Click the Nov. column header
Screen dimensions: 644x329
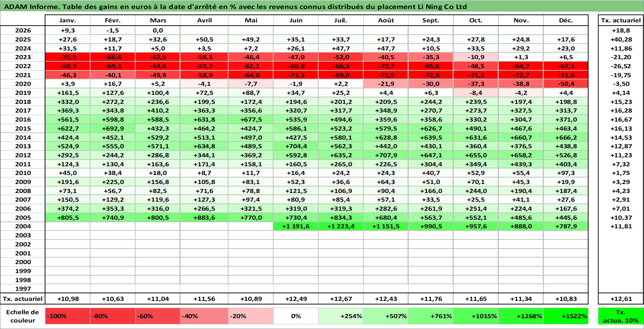tap(521, 20)
